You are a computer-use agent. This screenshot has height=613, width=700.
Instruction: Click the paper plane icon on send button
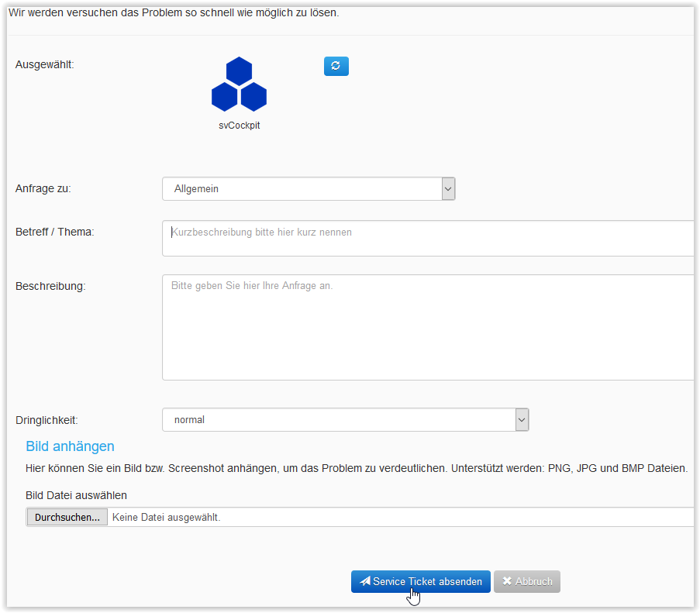tap(365, 581)
